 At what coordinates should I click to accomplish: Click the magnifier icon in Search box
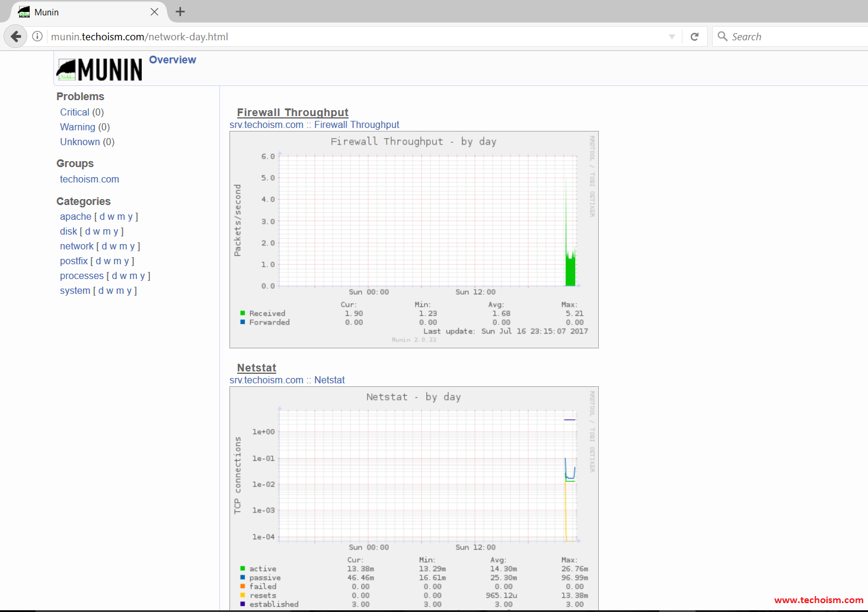[x=722, y=37]
